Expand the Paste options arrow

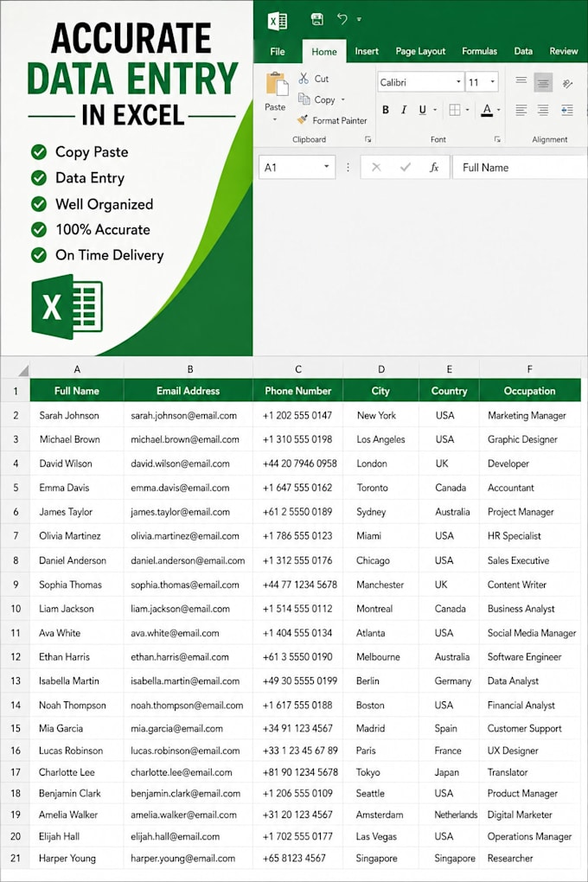275,120
